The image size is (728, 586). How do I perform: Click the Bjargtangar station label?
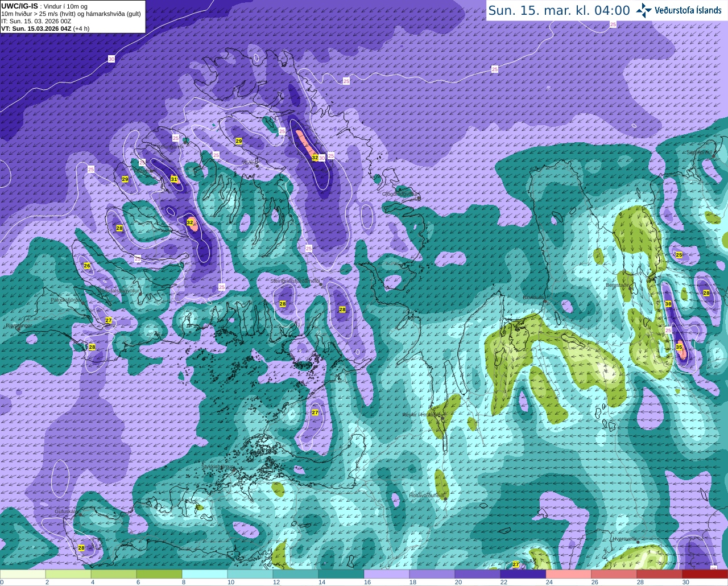coord(18,326)
